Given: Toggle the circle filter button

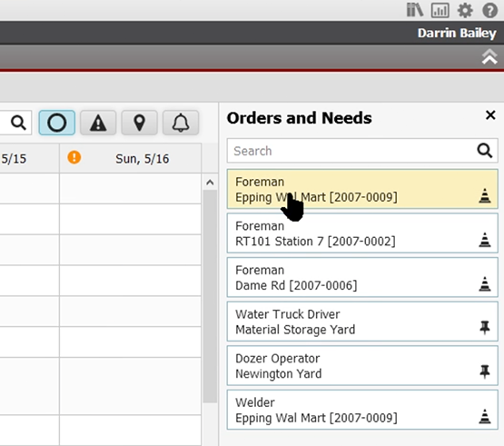Looking at the screenshot, I should point(57,123).
